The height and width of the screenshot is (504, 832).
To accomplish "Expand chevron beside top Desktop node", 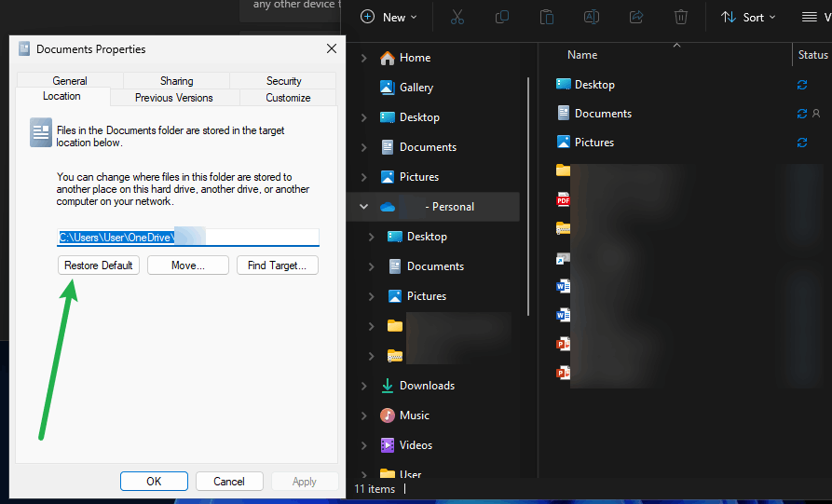I will (364, 117).
